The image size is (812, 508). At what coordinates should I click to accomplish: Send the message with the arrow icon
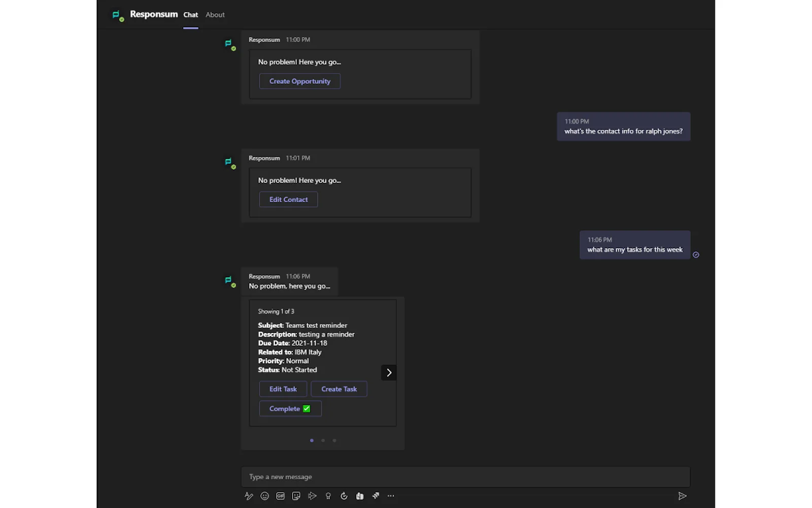(x=683, y=496)
